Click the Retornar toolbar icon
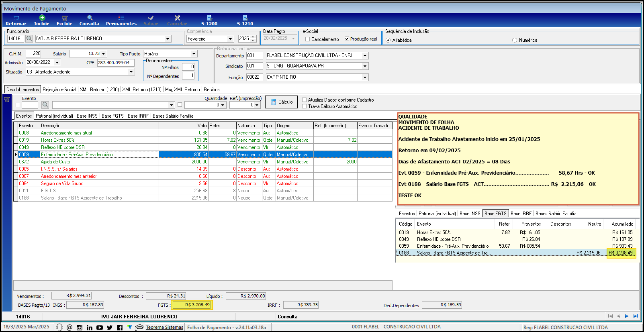This screenshot has width=644, height=332. pos(16,18)
